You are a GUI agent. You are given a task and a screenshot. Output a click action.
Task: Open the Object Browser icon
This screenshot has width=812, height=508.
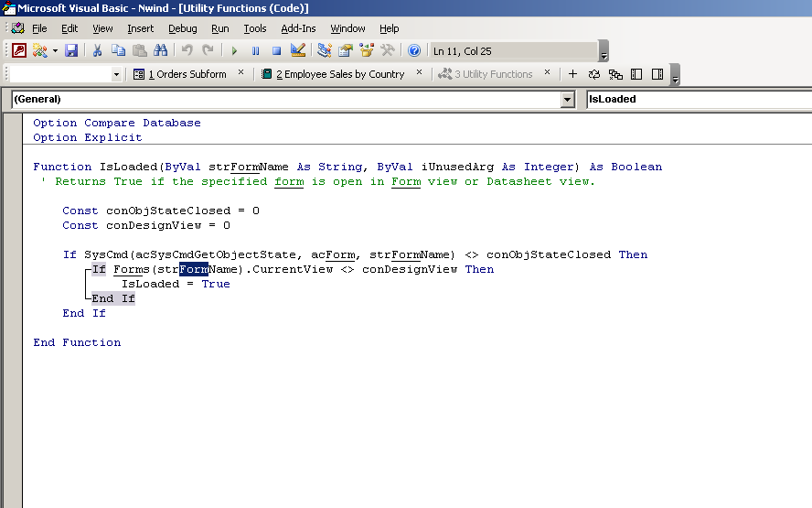pos(367,50)
